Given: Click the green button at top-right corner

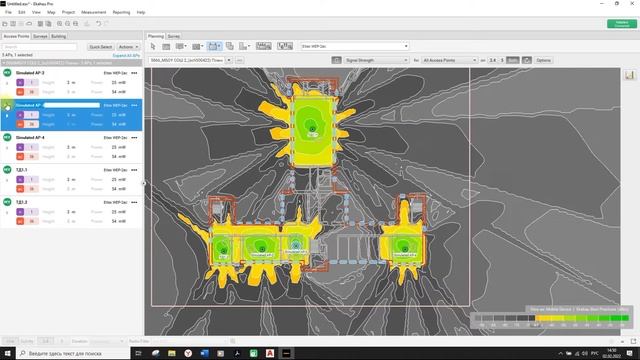Looking at the screenshot, I should click(622, 24).
